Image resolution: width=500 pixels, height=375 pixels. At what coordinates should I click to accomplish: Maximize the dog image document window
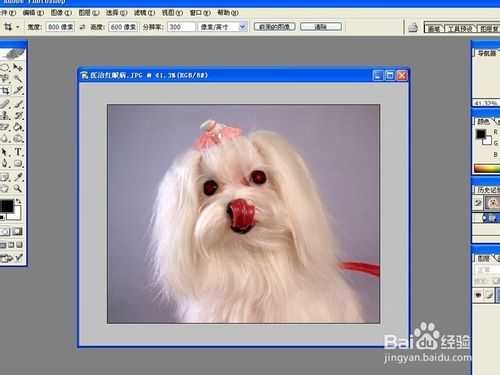390,76
